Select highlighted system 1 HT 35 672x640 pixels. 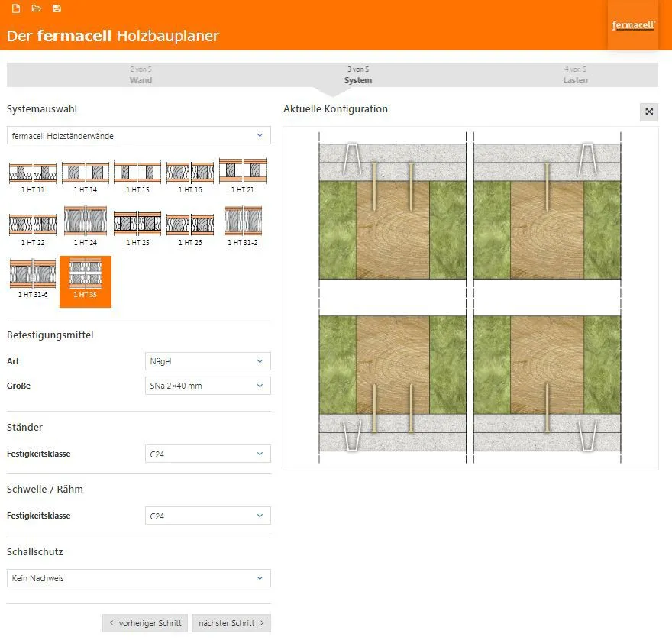pyautogui.click(x=86, y=282)
